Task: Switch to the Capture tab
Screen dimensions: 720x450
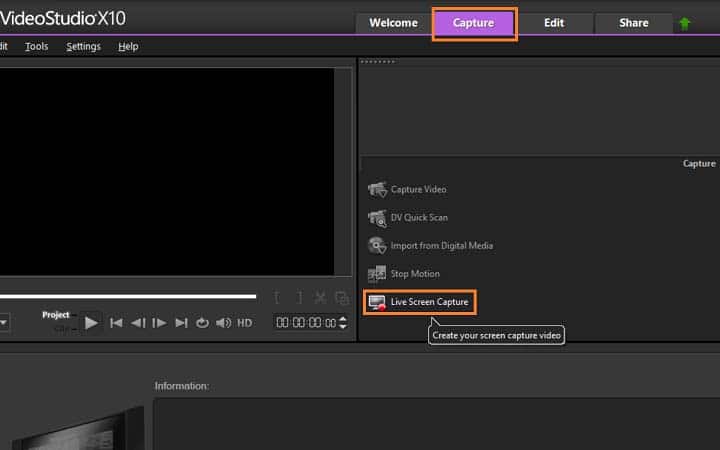Action: [473, 23]
